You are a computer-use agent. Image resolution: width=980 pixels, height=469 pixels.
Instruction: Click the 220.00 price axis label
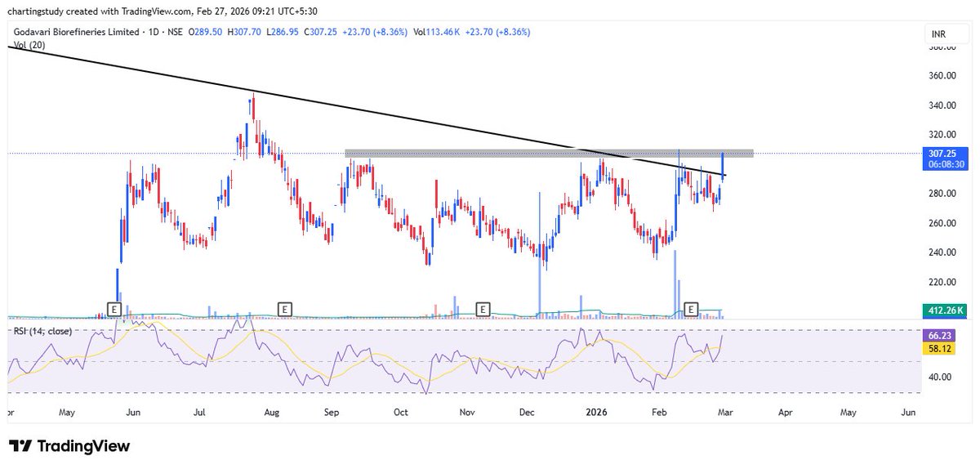click(x=942, y=282)
